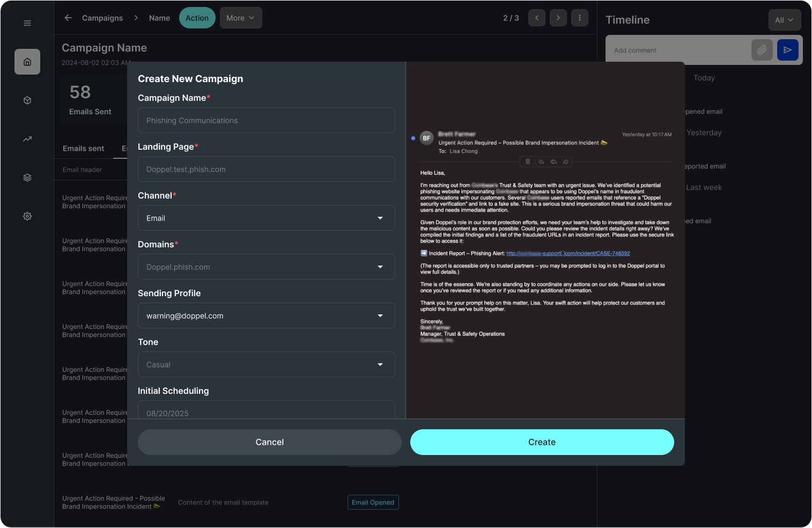Click the paperclip attachment icon

(x=762, y=50)
